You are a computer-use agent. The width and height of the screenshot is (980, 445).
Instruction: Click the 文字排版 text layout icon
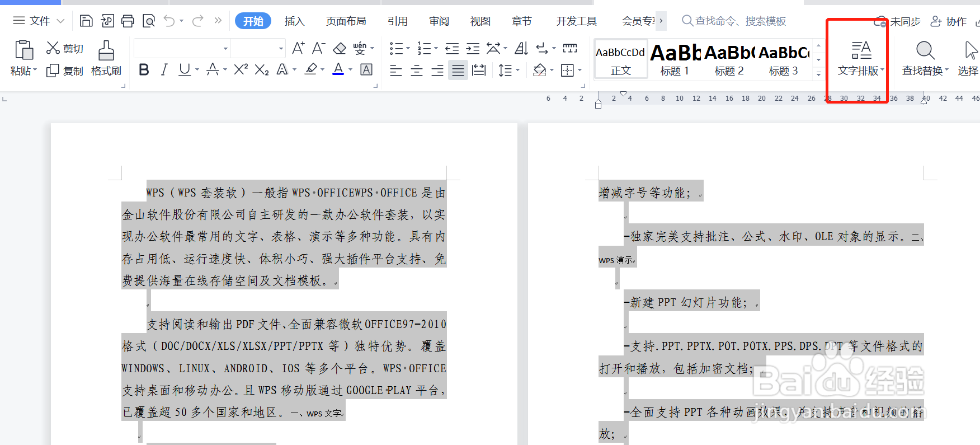pyautogui.click(x=861, y=50)
